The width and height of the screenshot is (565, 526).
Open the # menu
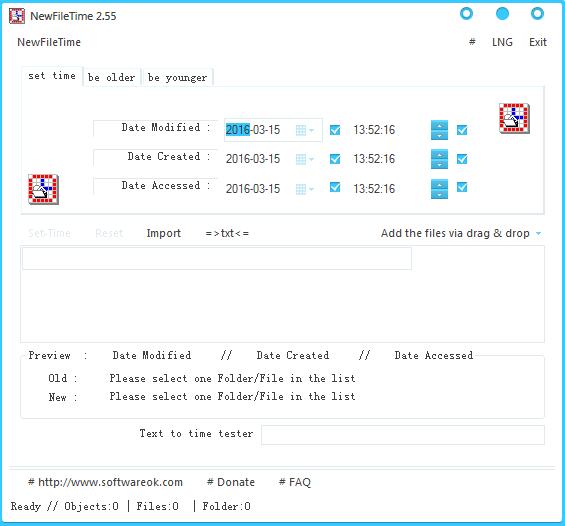[x=472, y=42]
